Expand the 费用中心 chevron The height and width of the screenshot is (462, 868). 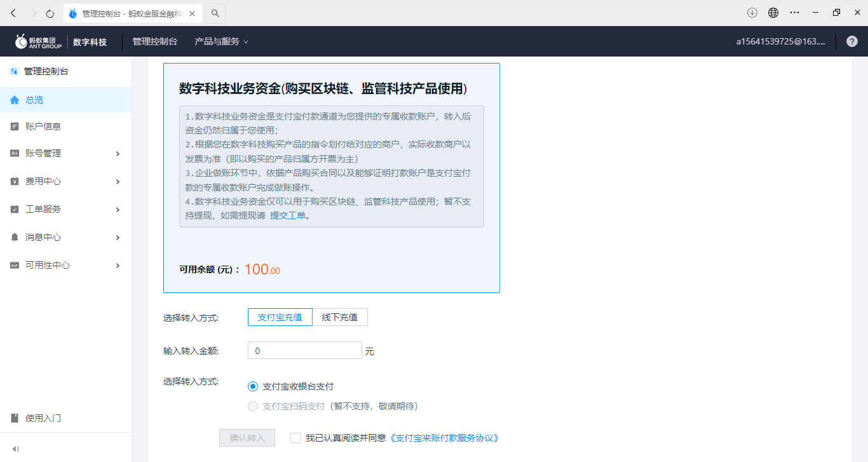click(118, 181)
